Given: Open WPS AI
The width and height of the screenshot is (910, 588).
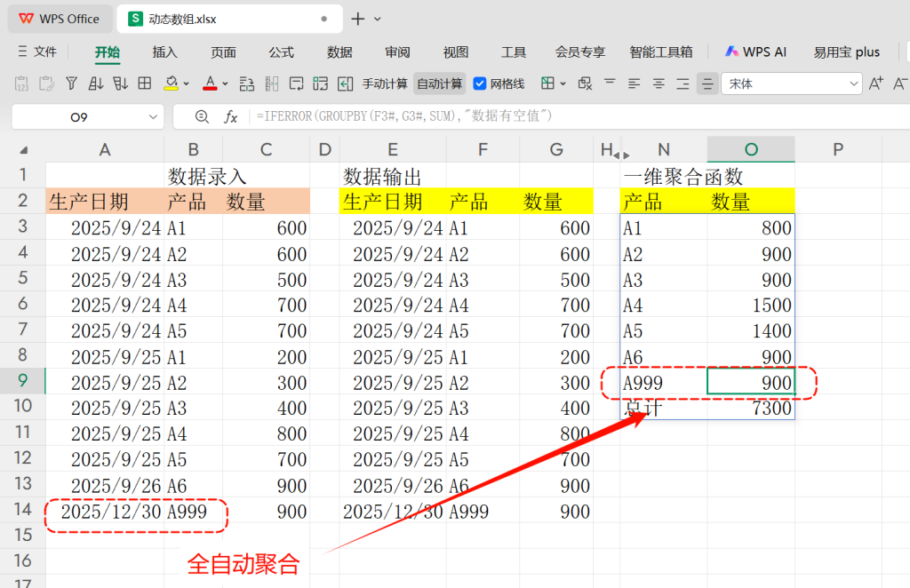Looking at the screenshot, I should click(755, 52).
